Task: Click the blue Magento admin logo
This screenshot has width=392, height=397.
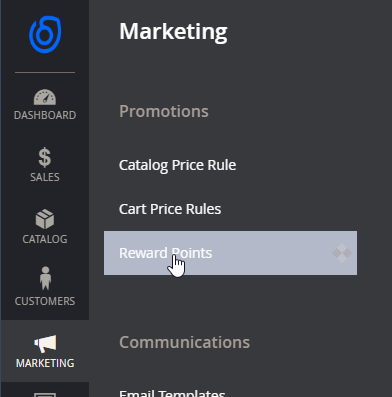Action: pos(45,34)
